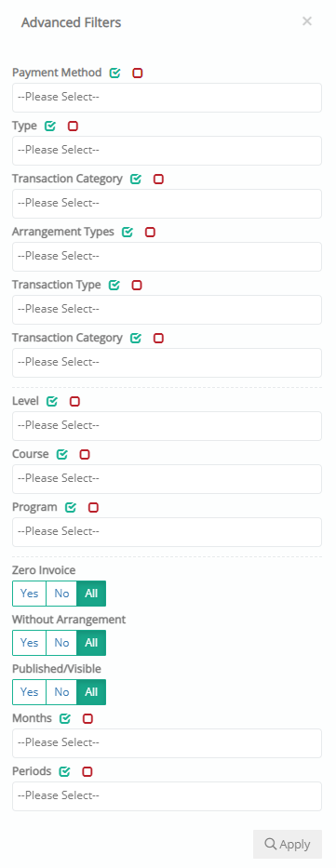336x868 pixels.
Task: Click green select-all icon beside Payment Method
Action: pyautogui.click(x=114, y=73)
